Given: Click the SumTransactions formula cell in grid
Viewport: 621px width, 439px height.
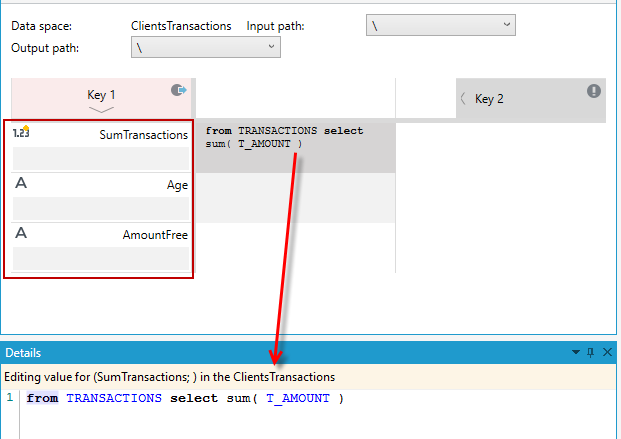Looking at the screenshot, I should click(x=295, y=147).
